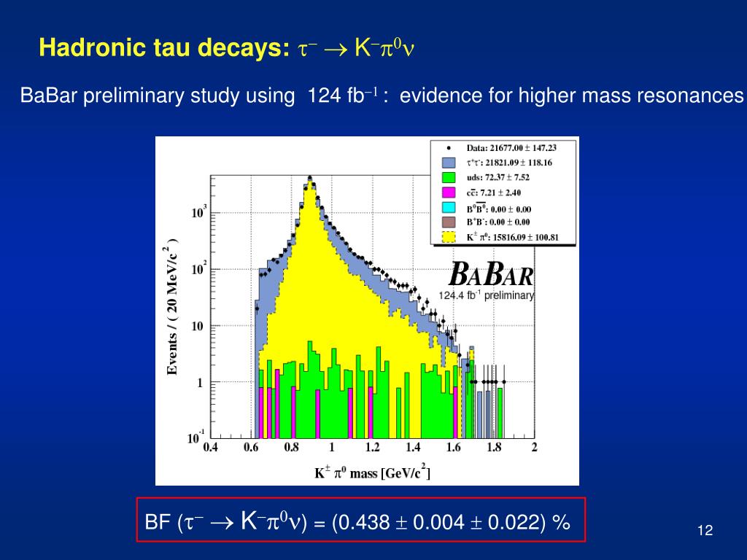The width and height of the screenshot is (747, 560).
Task: Click the y-axis tick label '10⁻¹'
Action: click(196, 437)
